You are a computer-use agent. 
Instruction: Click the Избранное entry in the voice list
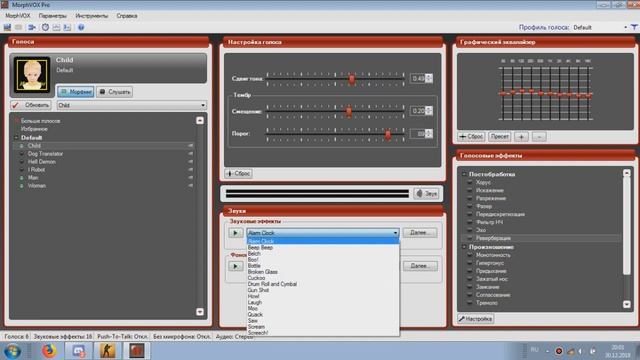tap(34, 129)
